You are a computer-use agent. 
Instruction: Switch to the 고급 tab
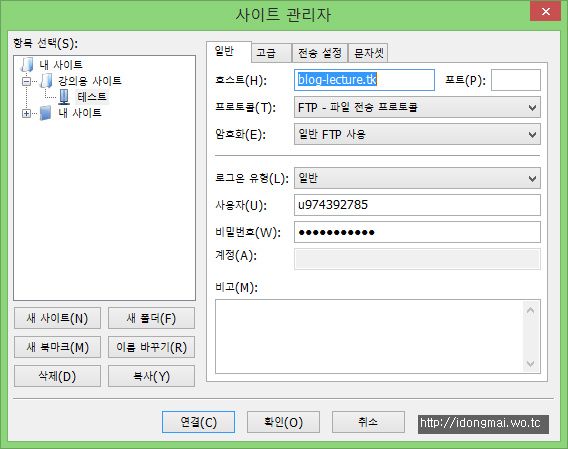[271, 53]
